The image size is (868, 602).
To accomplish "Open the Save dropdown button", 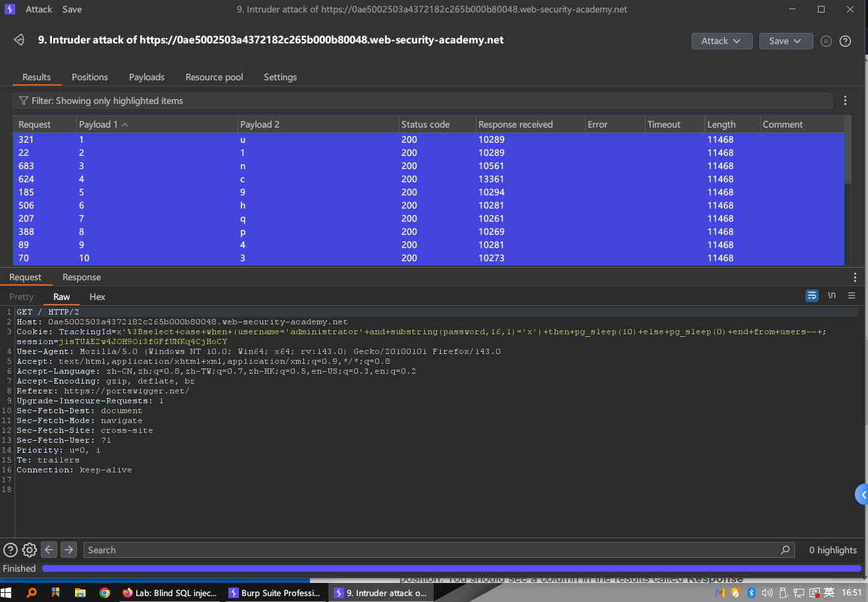I will click(786, 41).
